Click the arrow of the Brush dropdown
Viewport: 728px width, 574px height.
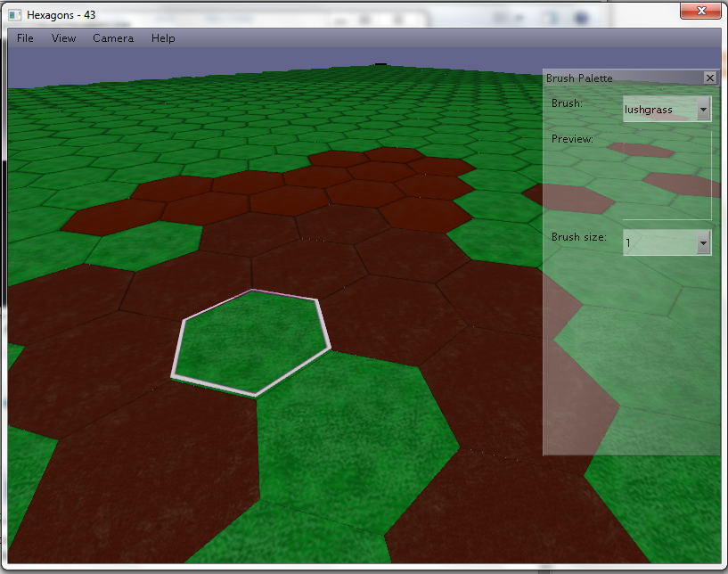click(x=703, y=110)
